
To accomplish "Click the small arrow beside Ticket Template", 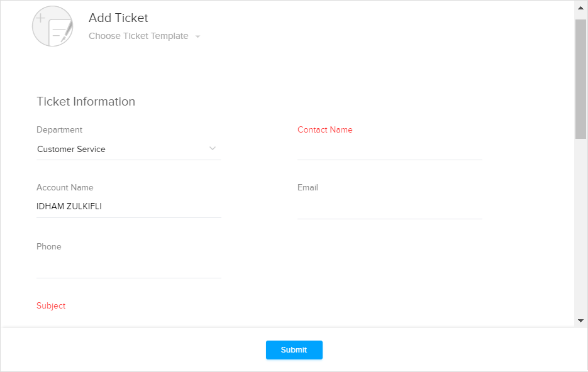I will click(x=197, y=36).
